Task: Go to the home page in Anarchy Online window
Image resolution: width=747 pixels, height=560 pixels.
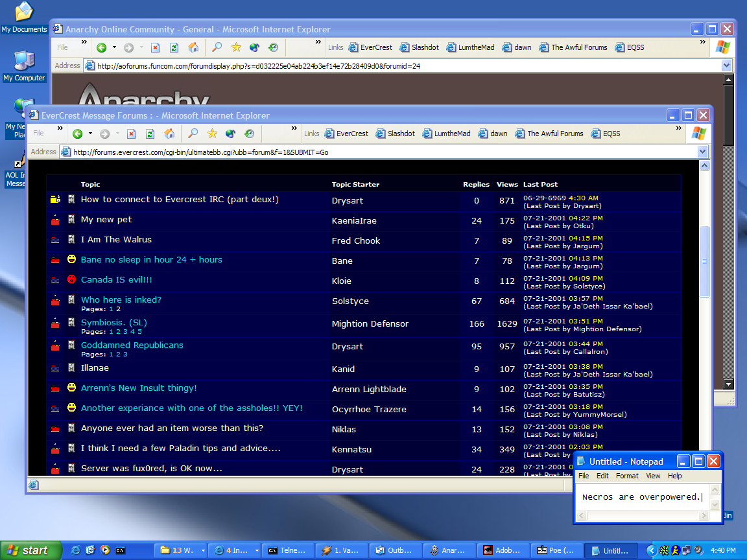Action: [193, 47]
